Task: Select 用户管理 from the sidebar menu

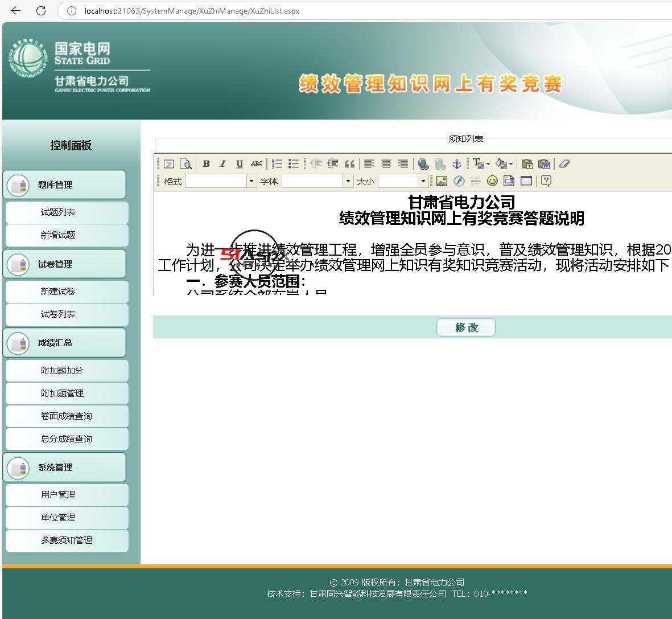Action: tap(58, 495)
